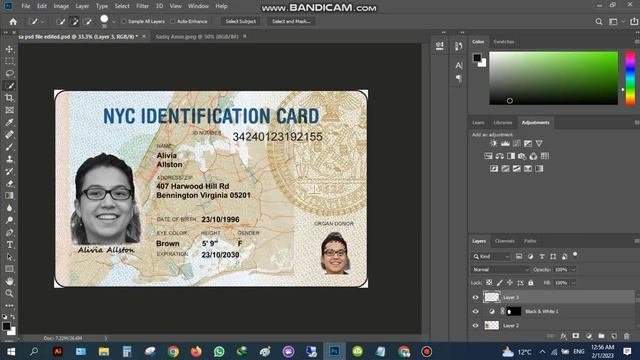Screen dimensions: 640x360
Task: Open the layer filter Kind dropdown
Action: tap(491, 256)
